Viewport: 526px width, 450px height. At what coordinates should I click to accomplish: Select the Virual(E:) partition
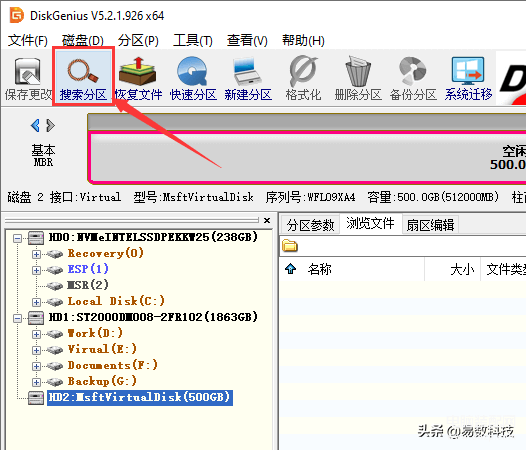click(x=102, y=349)
